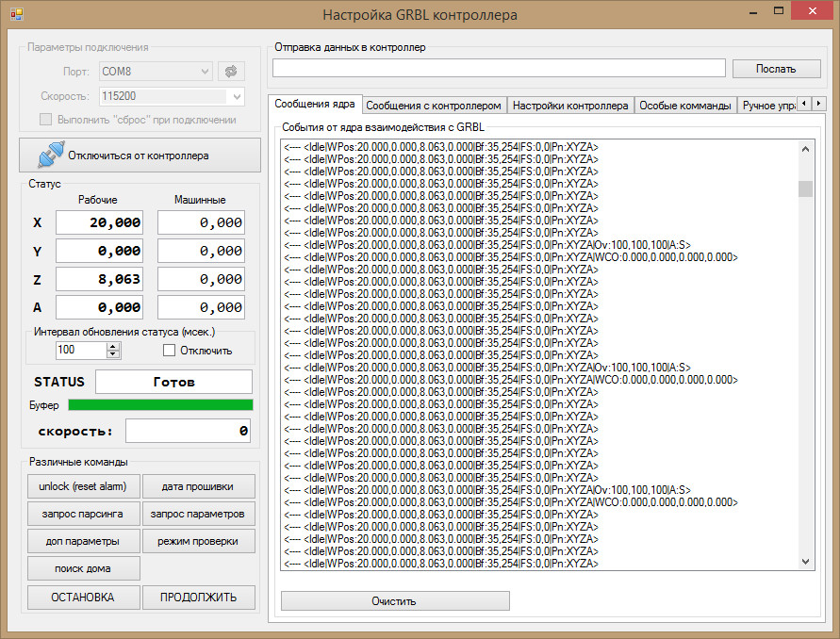Click the first log line containing 'Ov:100,100,100|A:S'
Screen dimensions: 840x639
point(487,245)
